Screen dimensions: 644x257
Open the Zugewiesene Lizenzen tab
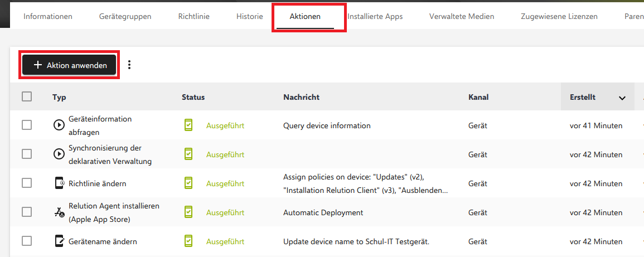pyautogui.click(x=559, y=17)
